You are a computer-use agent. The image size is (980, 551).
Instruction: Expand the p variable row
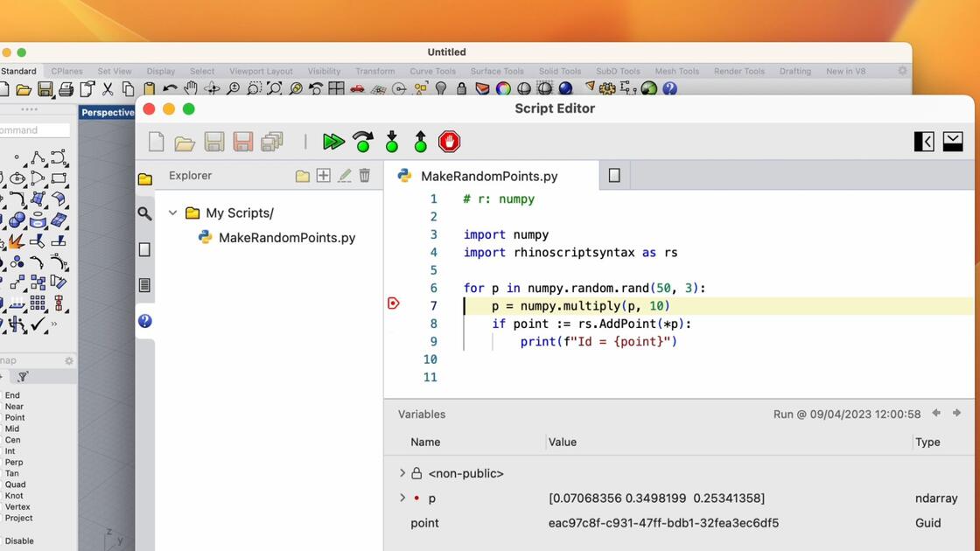pyautogui.click(x=402, y=498)
